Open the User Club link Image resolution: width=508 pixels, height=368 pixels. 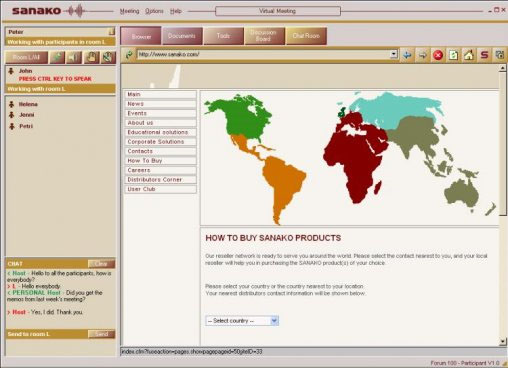pyautogui.click(x=160, y=189)
